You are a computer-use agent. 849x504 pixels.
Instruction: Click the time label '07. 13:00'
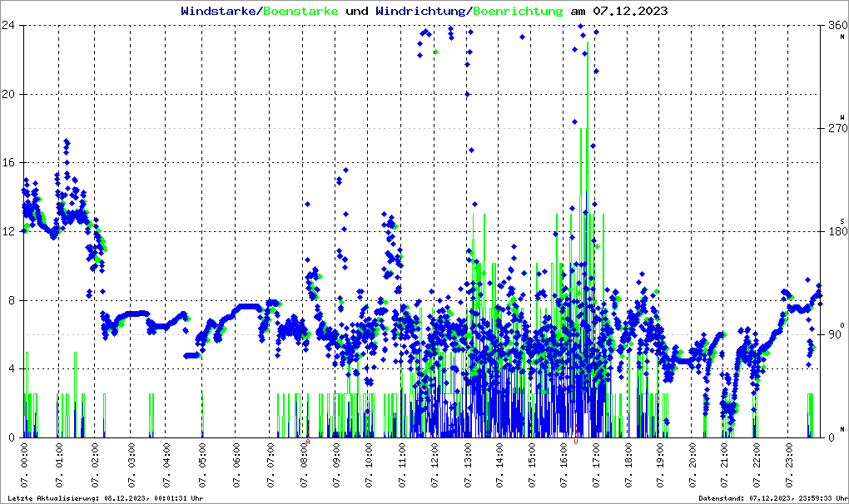(x=467, y=465)
